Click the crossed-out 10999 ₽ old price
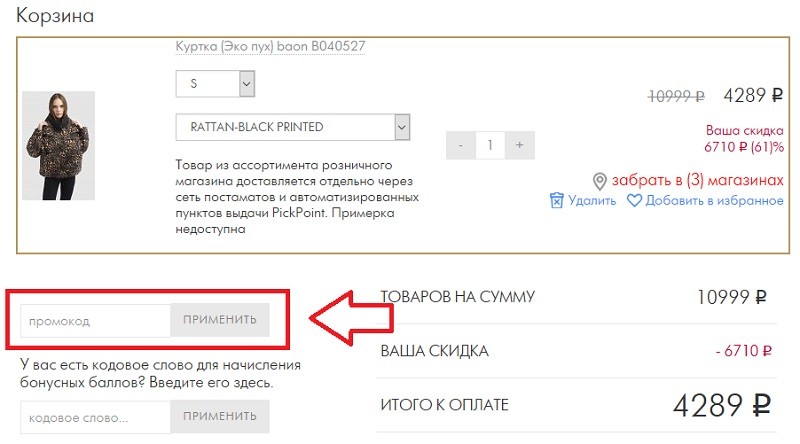Screen dimensions: 800x444 click(676, 96)
